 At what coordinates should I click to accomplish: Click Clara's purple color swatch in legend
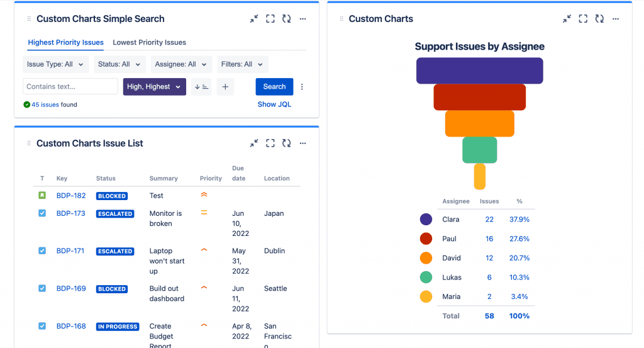(426, 220)
